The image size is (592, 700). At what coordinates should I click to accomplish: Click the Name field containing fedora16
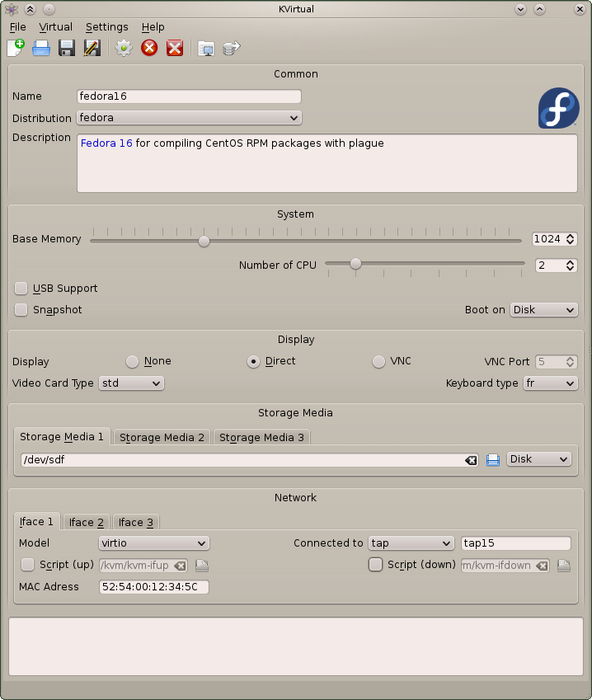(189, 96)
